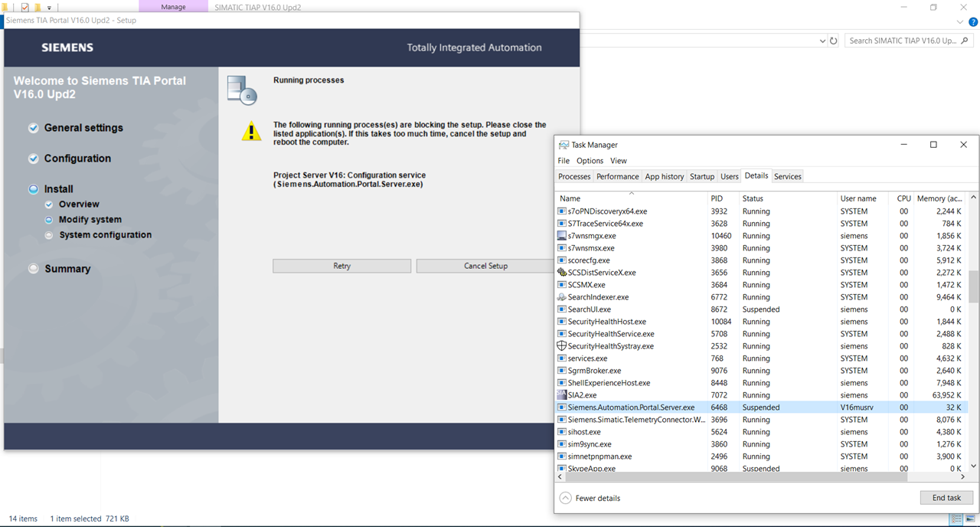Image resolution: width=980 pixels, height=527 pixels.
Task: Click the SCSDistServiceX.exe process icon
Action: pyautogui.click(x=562, y=273)
